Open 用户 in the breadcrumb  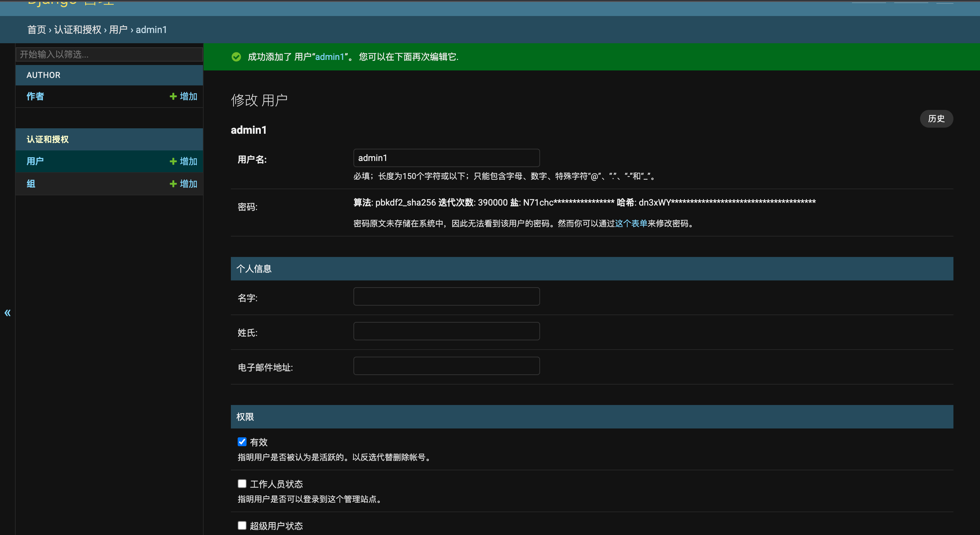tap(118, 30)
